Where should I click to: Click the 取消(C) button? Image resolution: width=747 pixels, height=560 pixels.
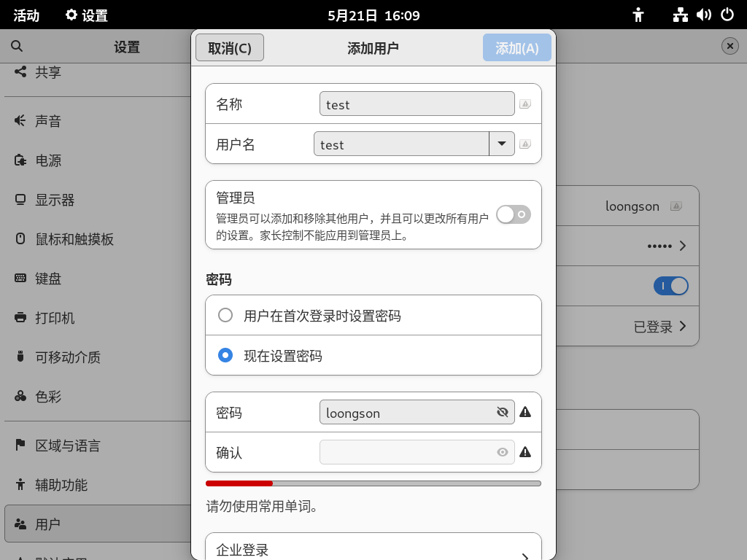click(x=230, y=48)
